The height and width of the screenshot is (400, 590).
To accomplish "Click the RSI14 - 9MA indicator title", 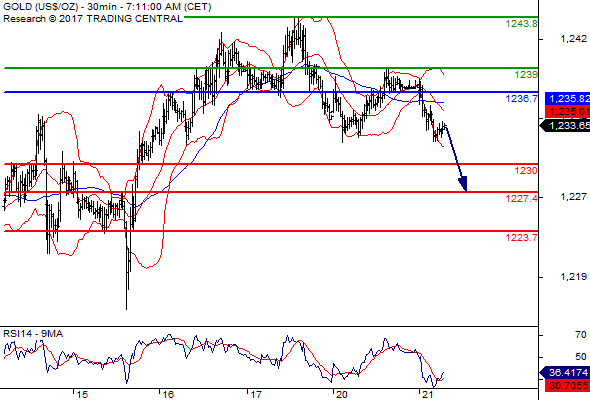I will [x=33, y=334].
